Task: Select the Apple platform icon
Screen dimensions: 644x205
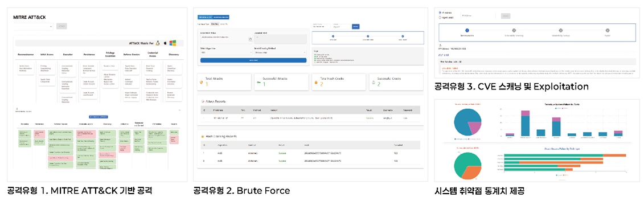Action: point(165,42)
